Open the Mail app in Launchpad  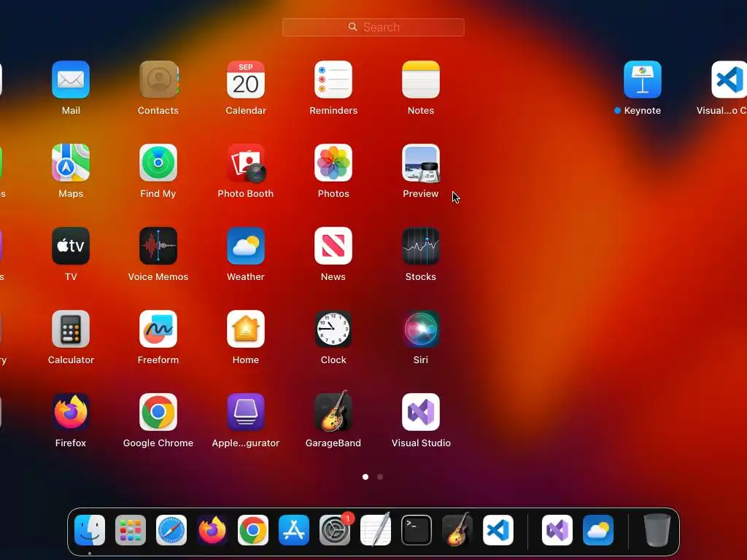71,79
